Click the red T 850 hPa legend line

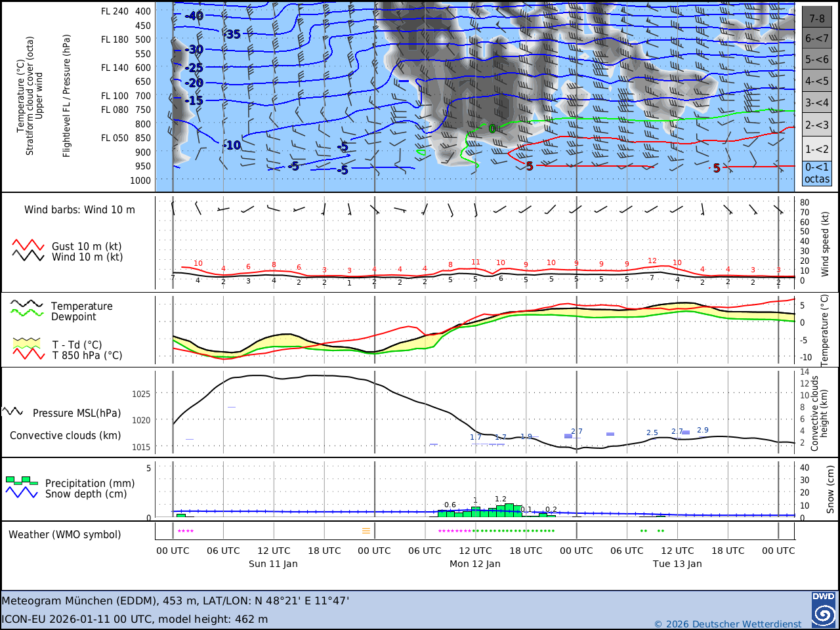tap(29, 354)
